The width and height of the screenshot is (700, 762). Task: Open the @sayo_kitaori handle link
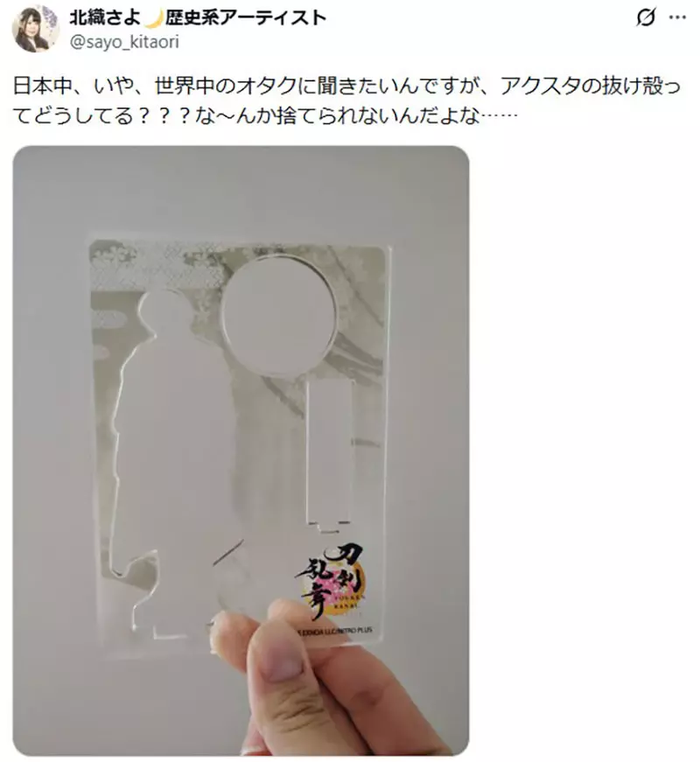[x=124, y=42]
